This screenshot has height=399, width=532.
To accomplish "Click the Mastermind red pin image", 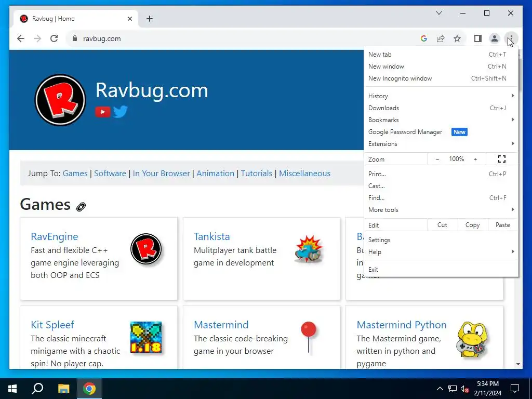I will click(309, 337).
